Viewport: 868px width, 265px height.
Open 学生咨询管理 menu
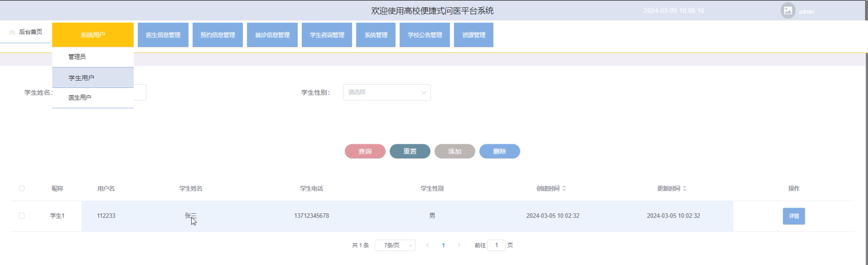coord(327,35)
